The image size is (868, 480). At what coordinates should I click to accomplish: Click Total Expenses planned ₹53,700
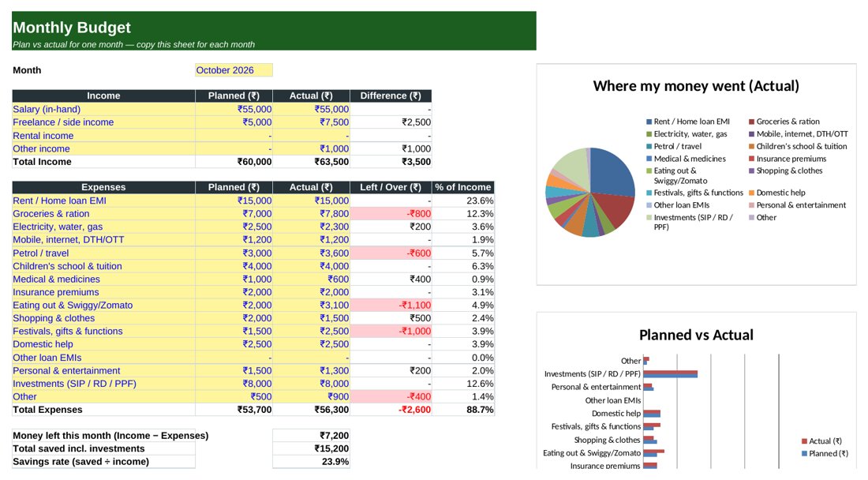(x=234, y=411)
